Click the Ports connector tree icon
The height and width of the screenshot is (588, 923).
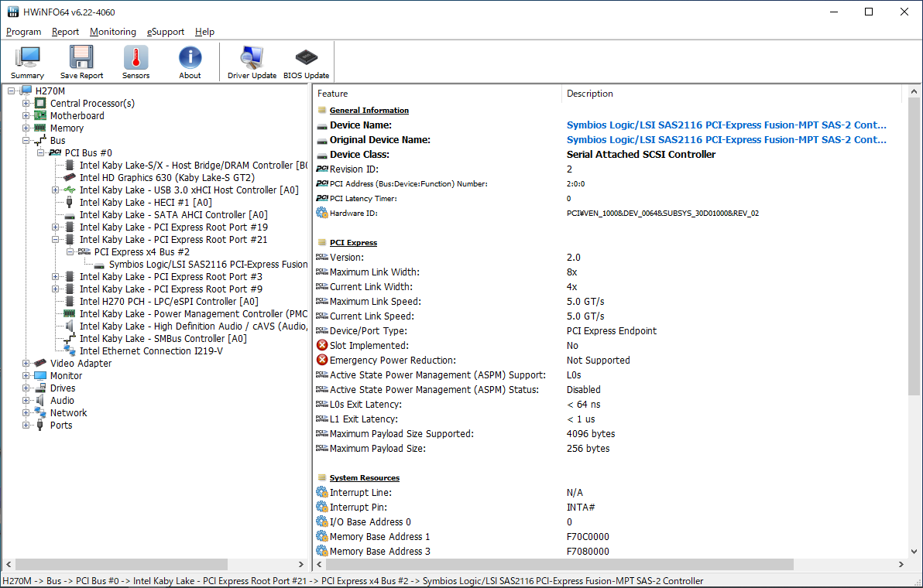[x=40, y=425]
